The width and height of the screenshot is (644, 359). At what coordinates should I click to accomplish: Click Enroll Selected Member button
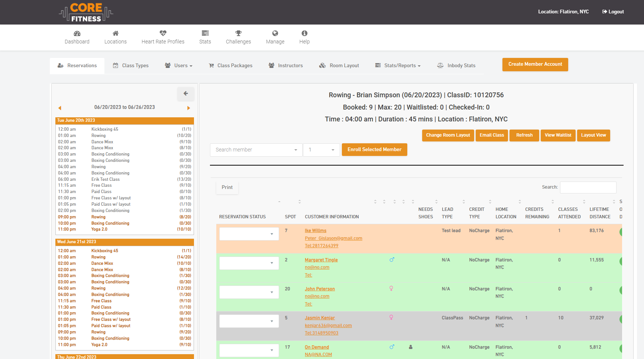point(375,150)
